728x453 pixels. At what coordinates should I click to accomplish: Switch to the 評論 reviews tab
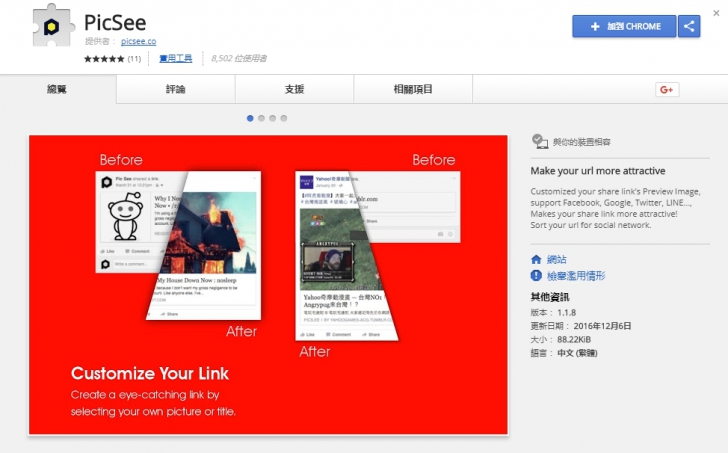[176, 89]
